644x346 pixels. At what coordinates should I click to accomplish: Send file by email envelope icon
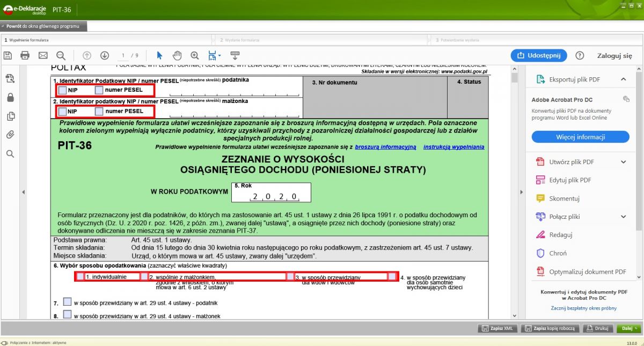(x=43, y=55)
